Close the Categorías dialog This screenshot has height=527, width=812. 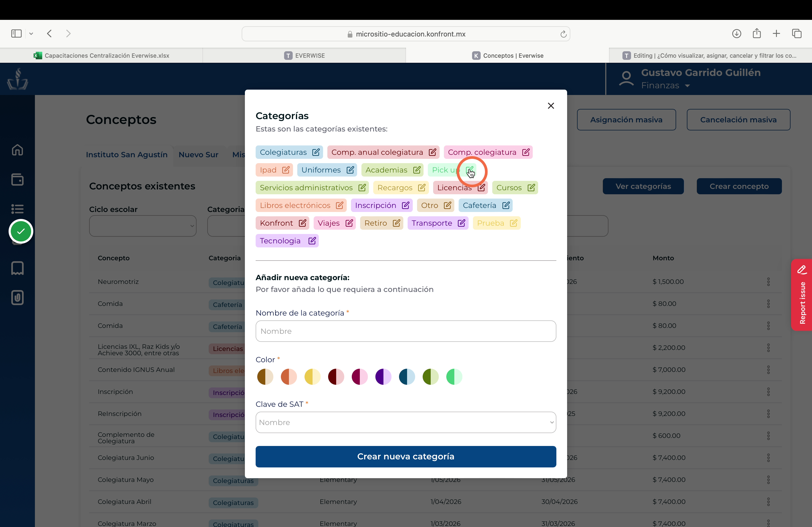point(551,106)
